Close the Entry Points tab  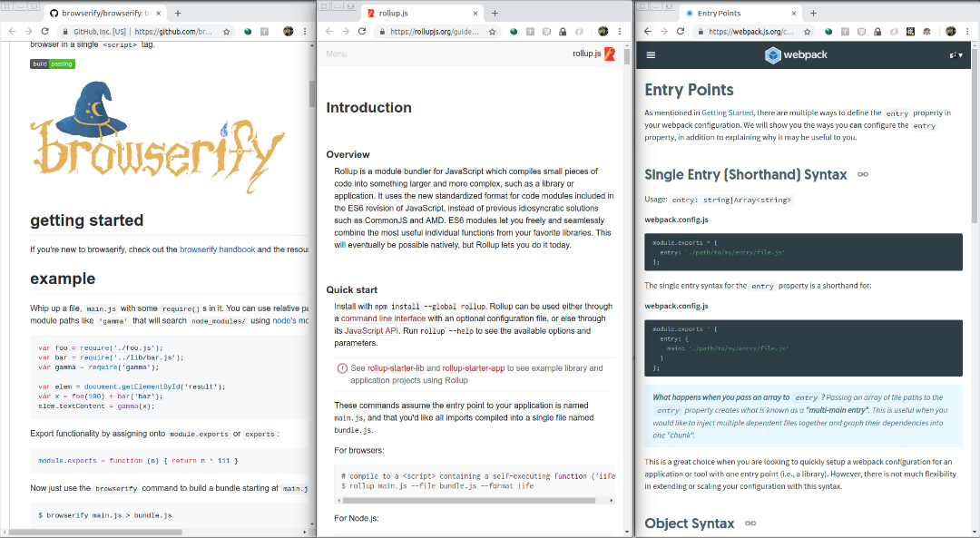tap(794, 13)
